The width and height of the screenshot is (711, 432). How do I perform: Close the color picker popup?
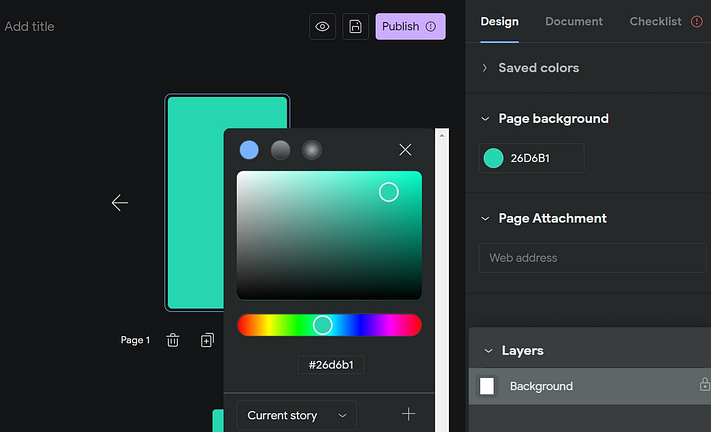(405, 150)
